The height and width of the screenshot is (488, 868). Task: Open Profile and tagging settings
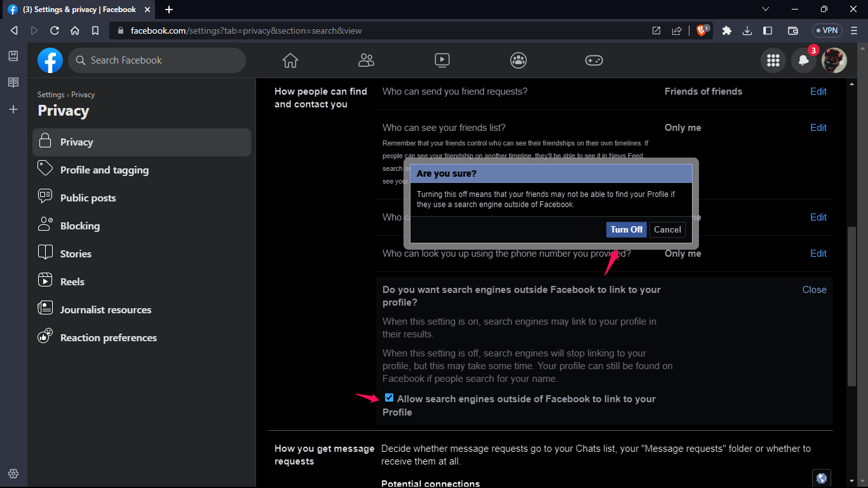[142, 170]
